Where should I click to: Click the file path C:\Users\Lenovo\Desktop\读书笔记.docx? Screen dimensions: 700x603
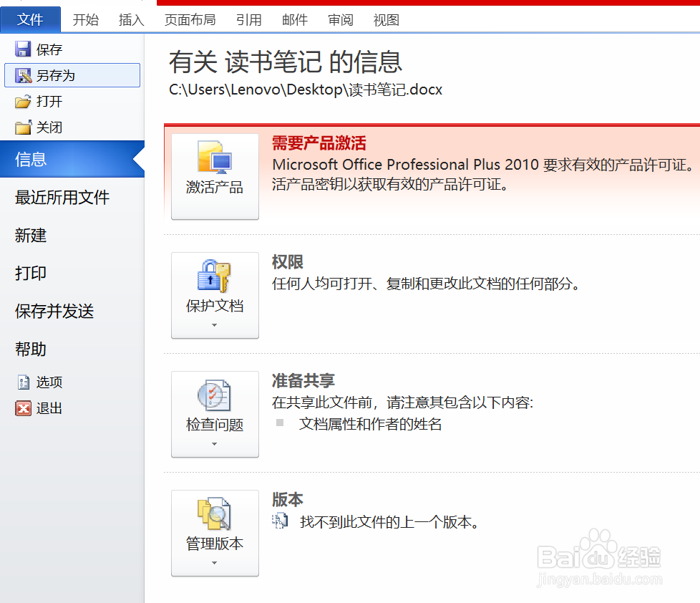(x=306, y=90)
